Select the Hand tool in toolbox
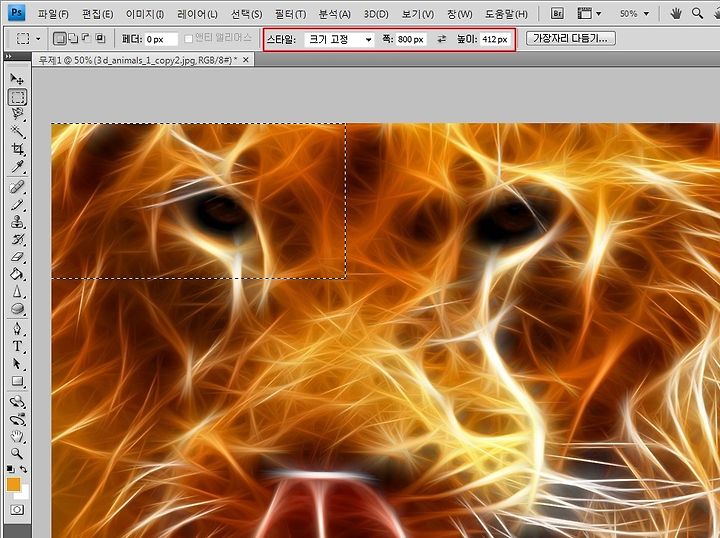 click(x=17, y=437)
